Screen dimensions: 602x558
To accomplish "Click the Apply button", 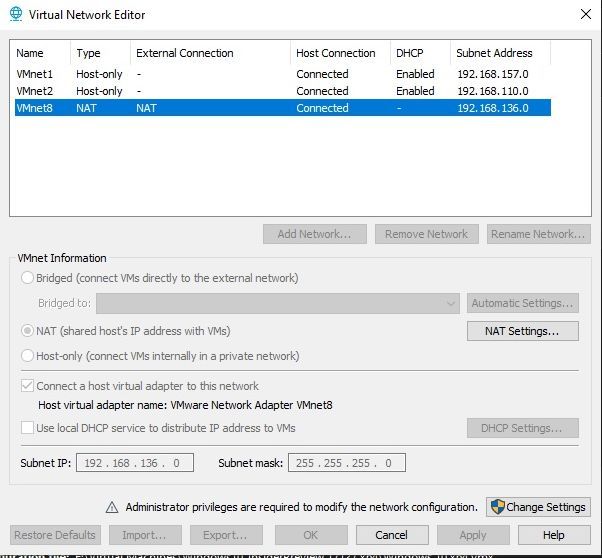I will 473,535.
